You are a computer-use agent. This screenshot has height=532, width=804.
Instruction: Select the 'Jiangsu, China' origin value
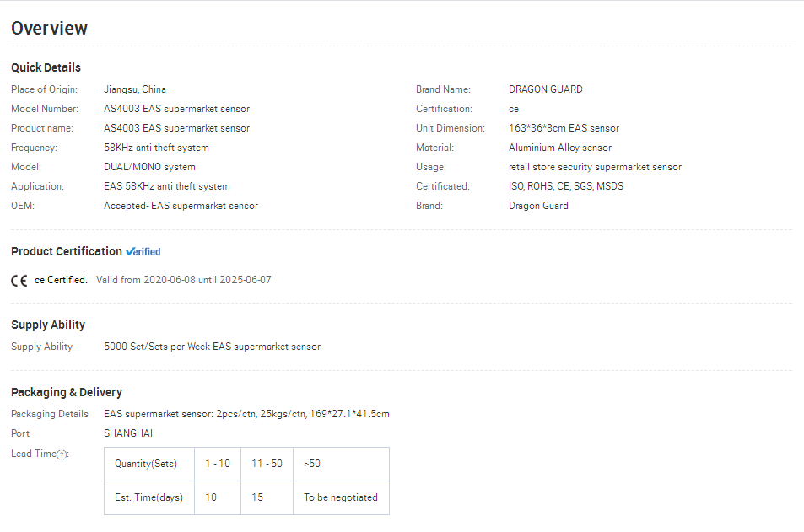tap(135, 89)
